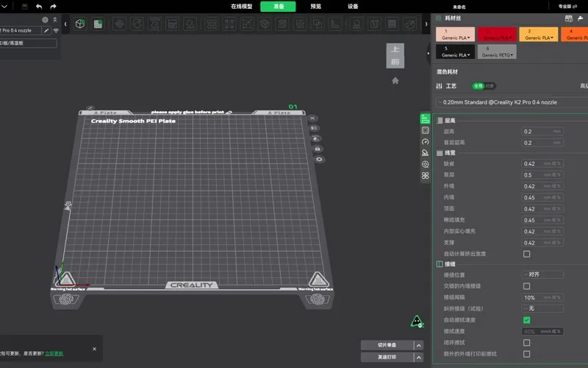Click the 立即更新 update link
Image resolution: width=588 pixels, height=368 pixels.
[54, 353]
